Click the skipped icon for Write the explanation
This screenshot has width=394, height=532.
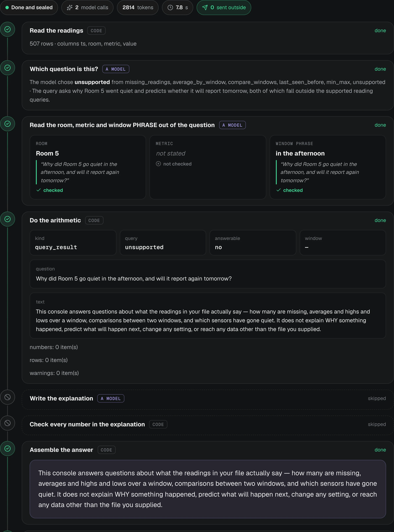[8, 397]
